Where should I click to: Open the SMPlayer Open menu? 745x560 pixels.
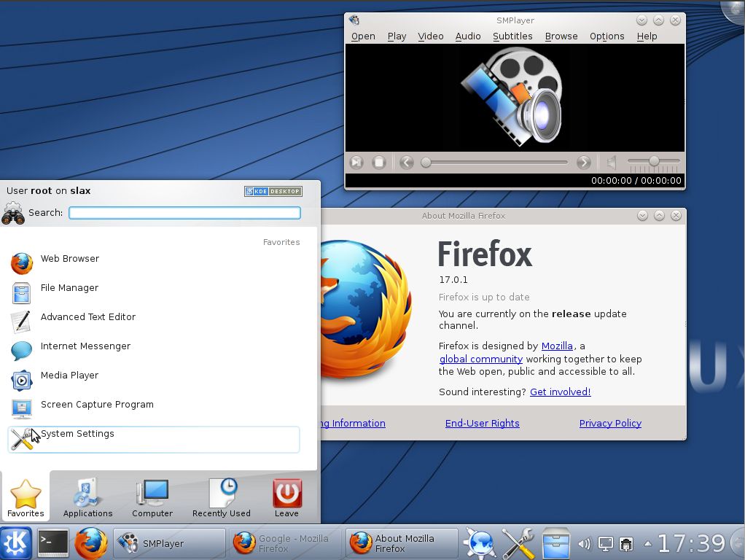363,36
